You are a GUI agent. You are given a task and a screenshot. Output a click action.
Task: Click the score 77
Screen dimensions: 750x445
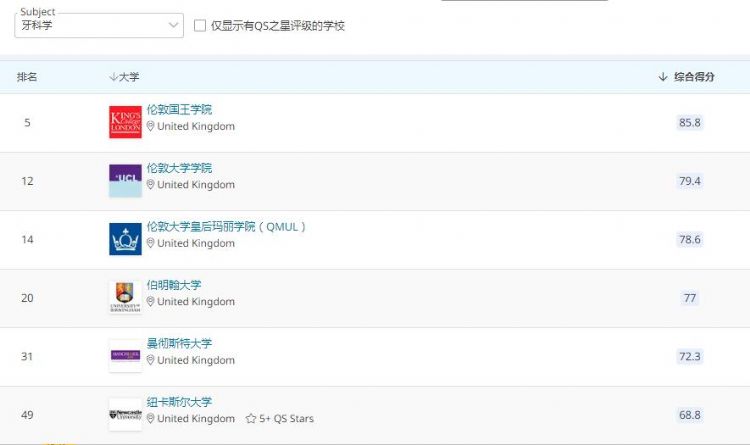(690, 298)
